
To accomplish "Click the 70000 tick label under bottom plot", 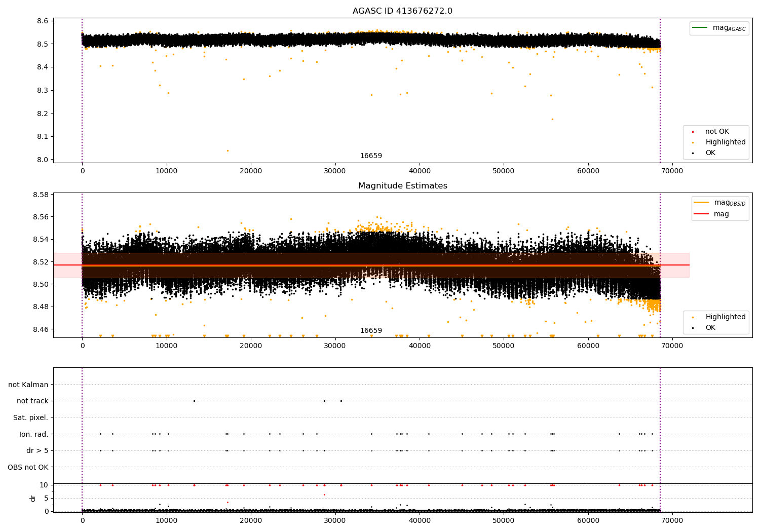I will (672, 521).
